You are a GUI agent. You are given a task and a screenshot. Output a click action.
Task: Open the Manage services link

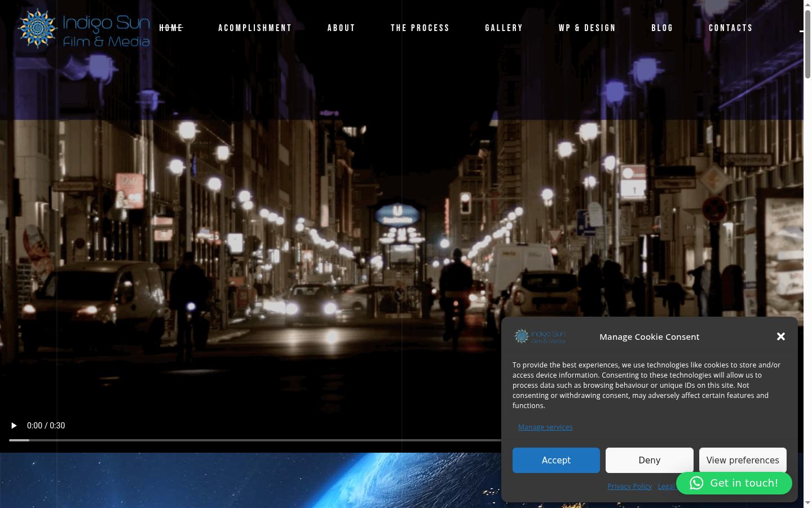coord(545,427)
